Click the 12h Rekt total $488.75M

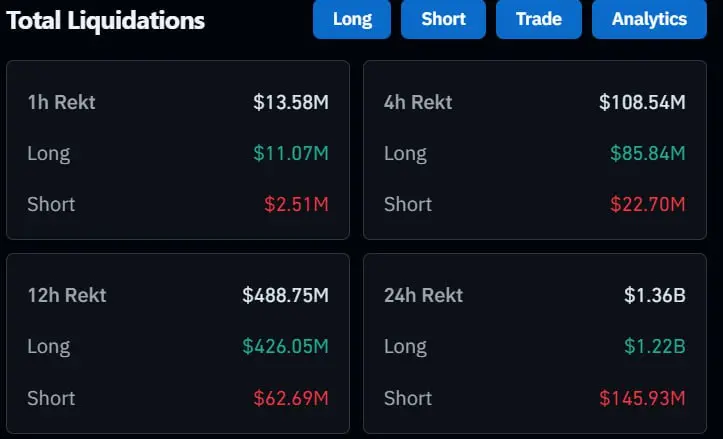pyautogui.click(x=285, y=295)
